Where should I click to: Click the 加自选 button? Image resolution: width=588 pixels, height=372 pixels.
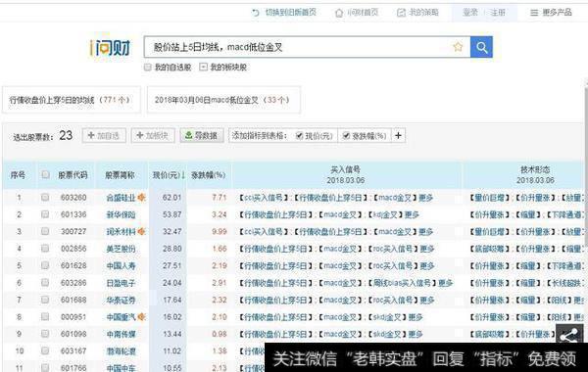click(x=104, y=136)
